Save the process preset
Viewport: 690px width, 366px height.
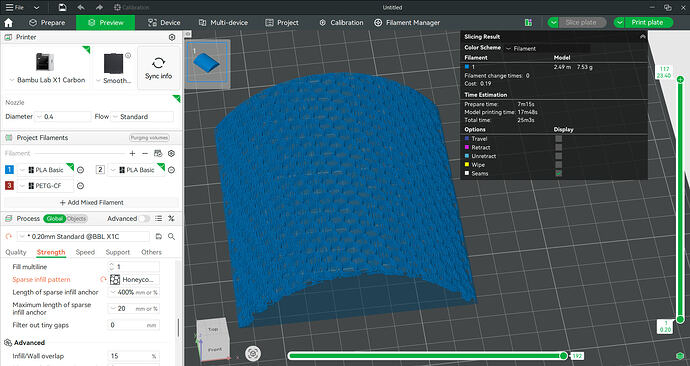coord(159,236)
